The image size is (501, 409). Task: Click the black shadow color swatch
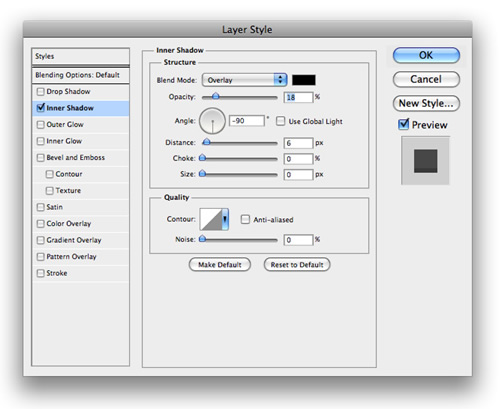(x=304, y=80)
